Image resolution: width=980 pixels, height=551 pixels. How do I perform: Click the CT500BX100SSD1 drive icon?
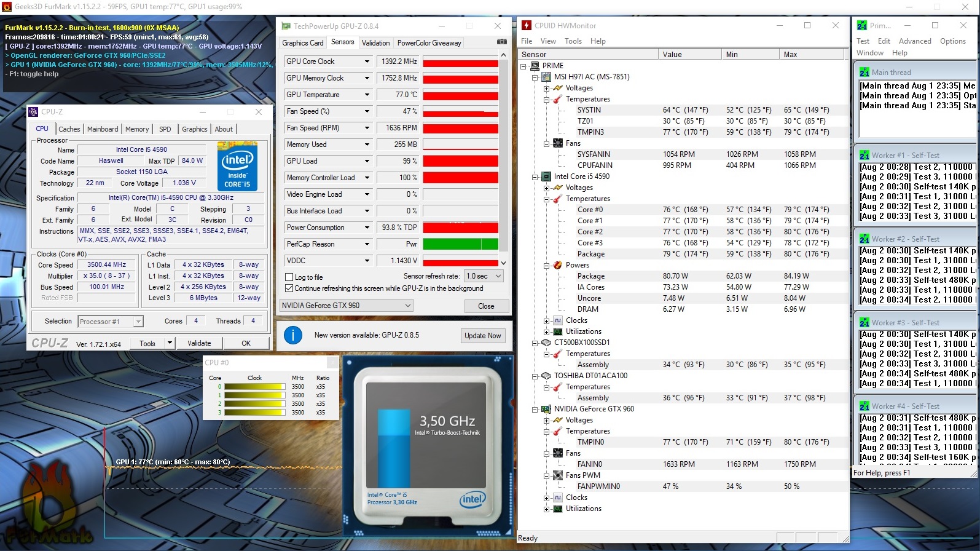pos(546,343)
